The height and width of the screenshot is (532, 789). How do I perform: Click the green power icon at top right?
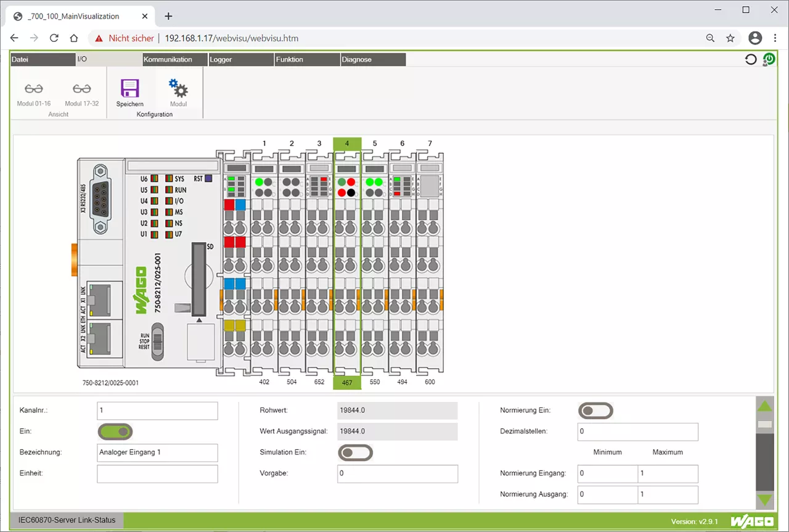coord(769,59)
